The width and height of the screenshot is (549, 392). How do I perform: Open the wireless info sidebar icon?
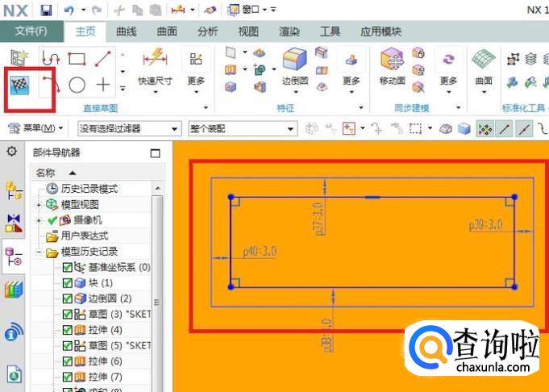[14, 332]
